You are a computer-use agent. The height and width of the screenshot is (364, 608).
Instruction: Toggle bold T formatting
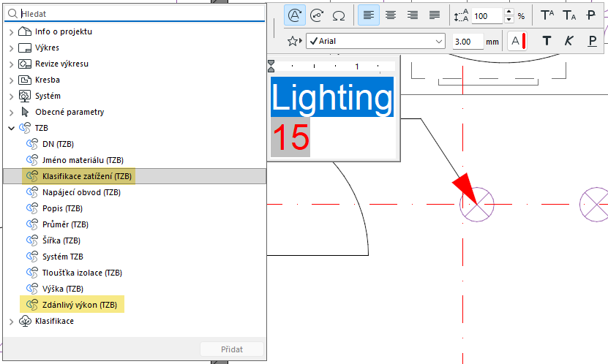(x=547, y=41)
